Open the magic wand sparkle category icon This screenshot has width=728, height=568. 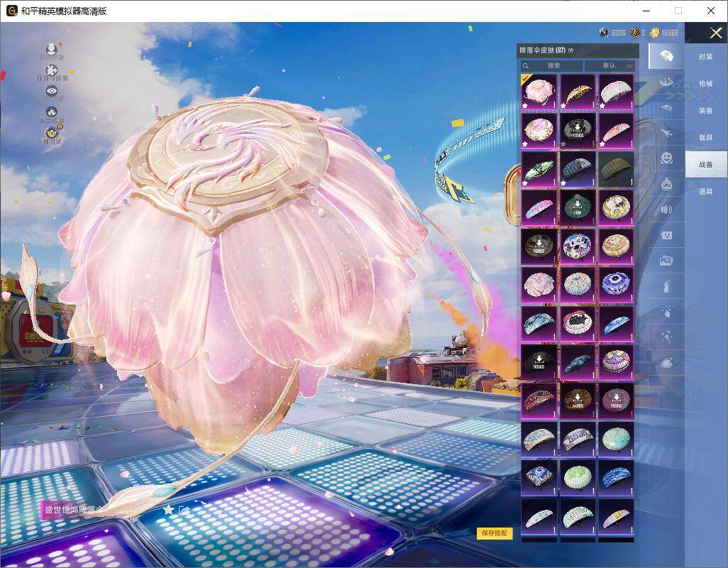[x=666, y=337]
